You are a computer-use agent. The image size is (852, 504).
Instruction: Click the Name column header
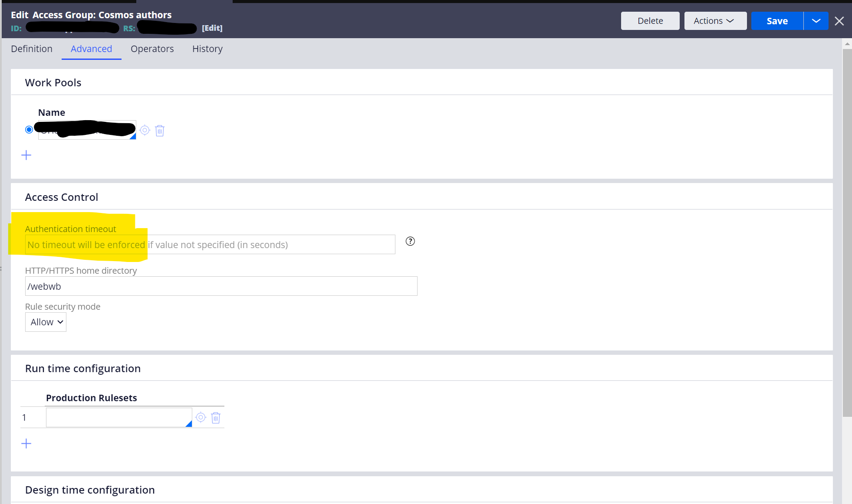[52, 112]
